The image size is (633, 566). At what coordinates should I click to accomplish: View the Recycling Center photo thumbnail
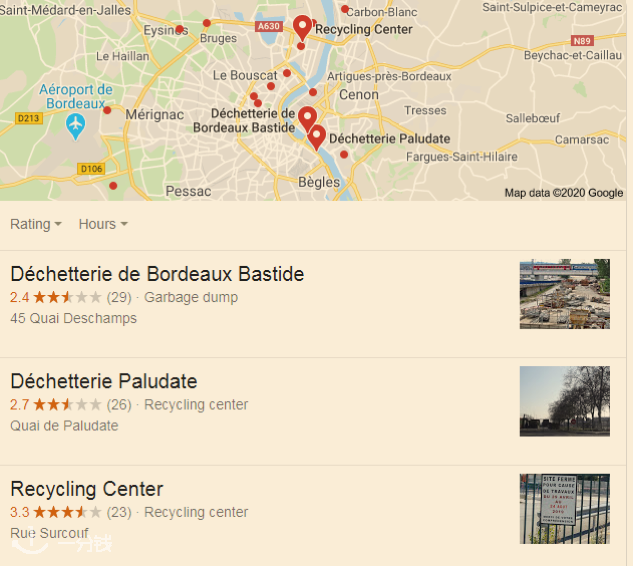[x=564, y=509]
